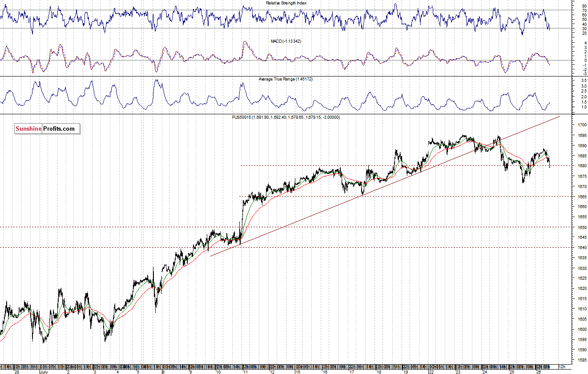Click the 28 date label on time axis
This screenshot has width=588, height=374.
coord(17,371)
